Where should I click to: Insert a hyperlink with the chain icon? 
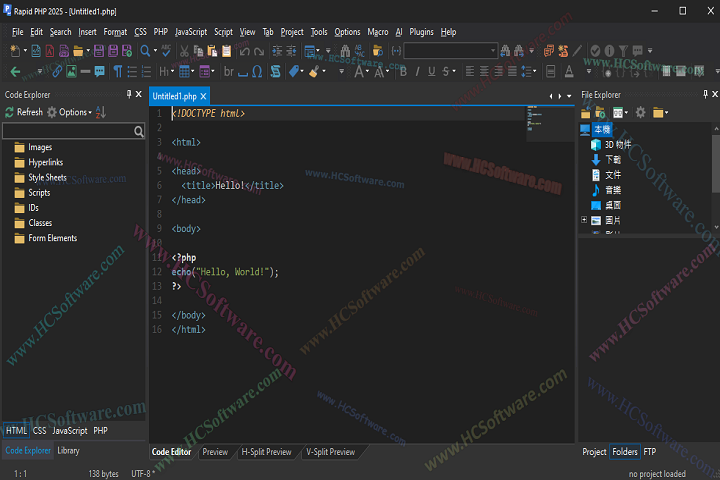pyautogui.click(x=56, y=72)
